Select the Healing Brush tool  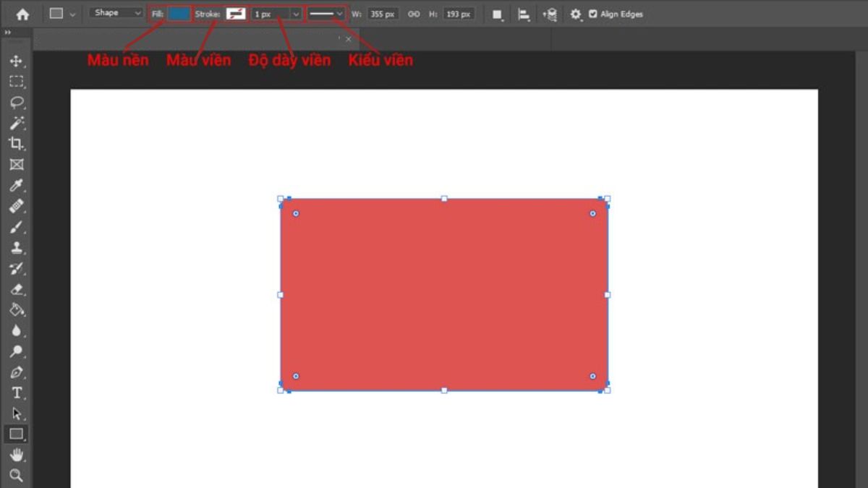point(16,206)
